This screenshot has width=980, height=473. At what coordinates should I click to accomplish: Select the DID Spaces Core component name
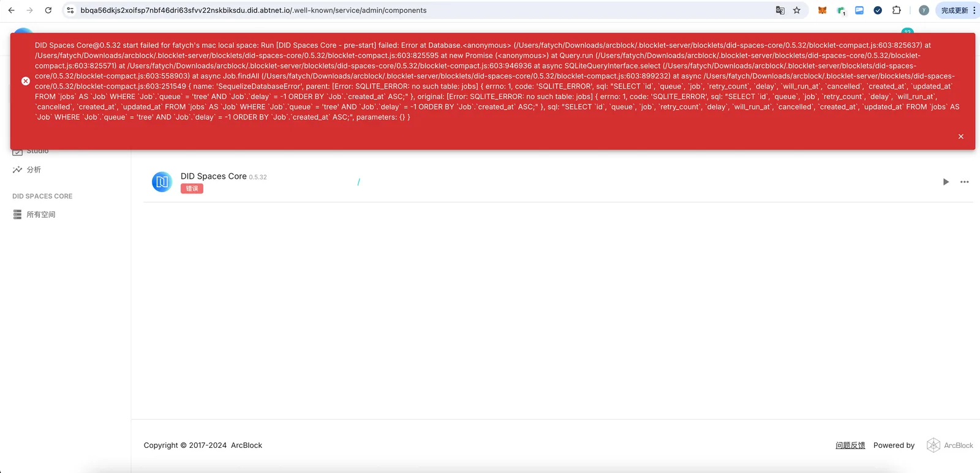pyautogui.click(x=214, y=176)
